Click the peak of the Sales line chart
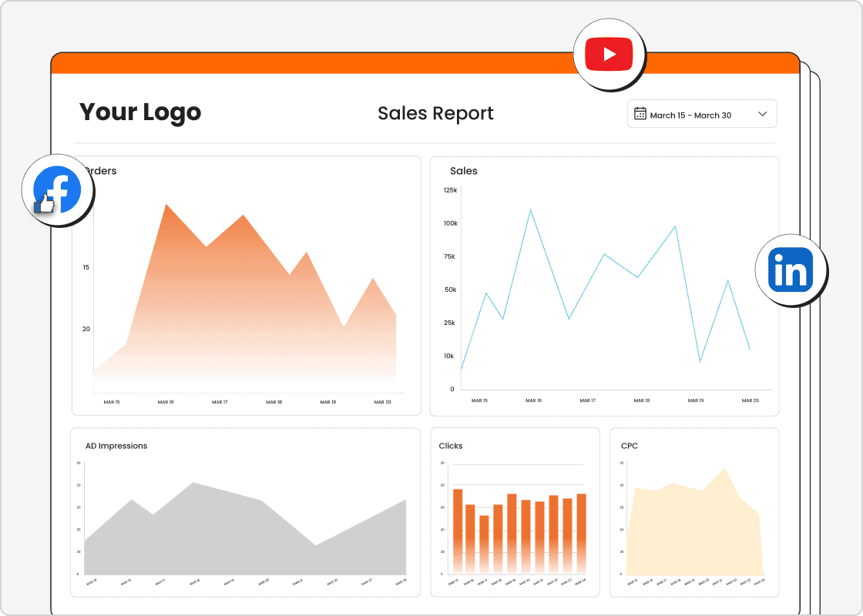 tap(531, 208)
